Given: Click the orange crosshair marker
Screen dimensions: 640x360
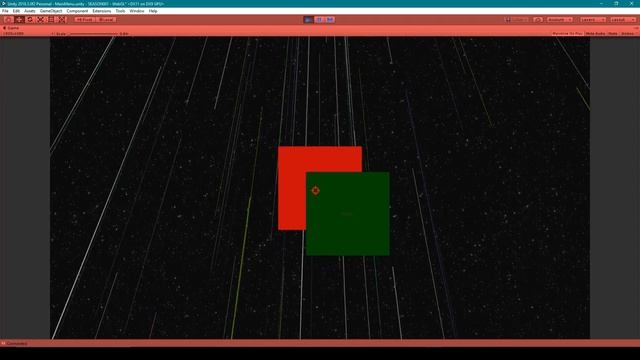Looking at the screenshot, I should (315, 190).
